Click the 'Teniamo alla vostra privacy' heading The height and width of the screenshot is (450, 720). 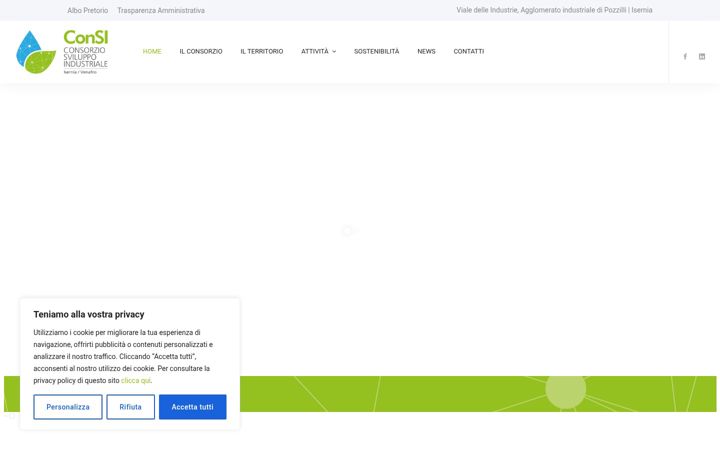pos(89,315)
